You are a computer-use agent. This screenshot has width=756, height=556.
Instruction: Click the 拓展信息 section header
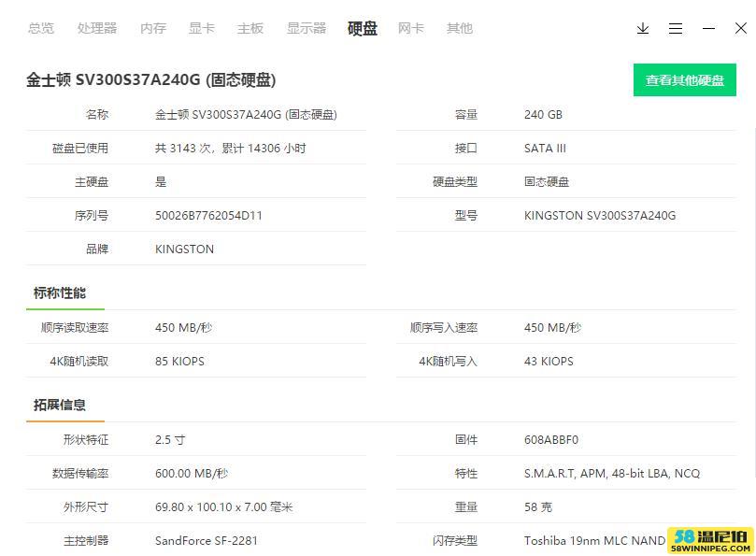(60, 405)
